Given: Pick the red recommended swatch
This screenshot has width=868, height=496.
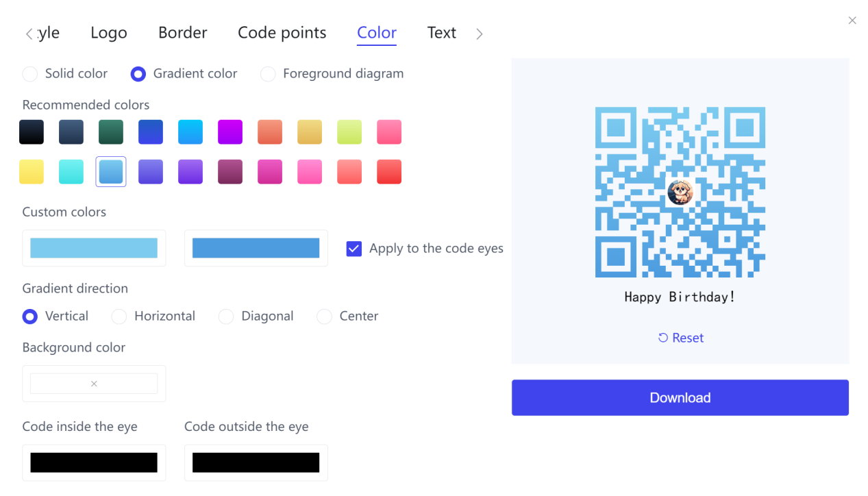Looking at the screenshot, I should click(389, 171).
